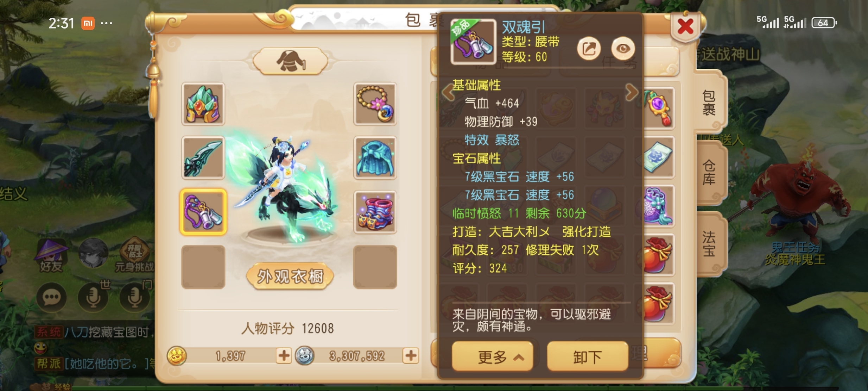Image resolution: width=868 pixels, height=391 pixels.
Task: Select the equipped helmet slot
Action: coord(203,104)
